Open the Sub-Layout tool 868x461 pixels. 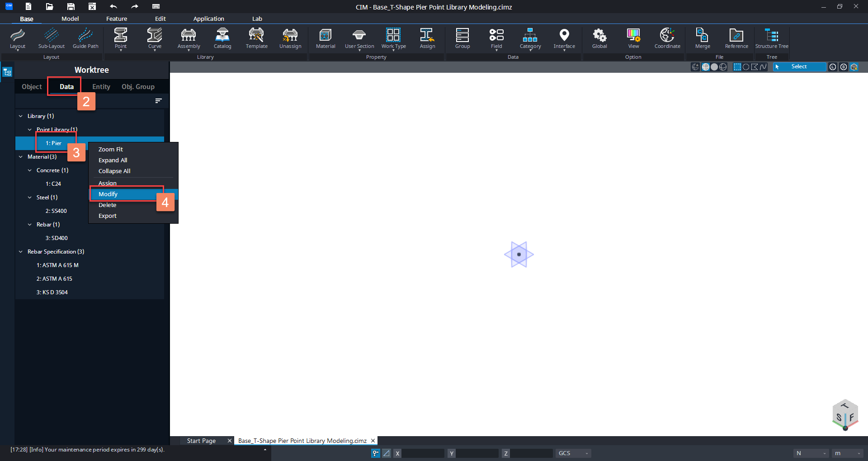pyautogui.click(x=51, y=38)
